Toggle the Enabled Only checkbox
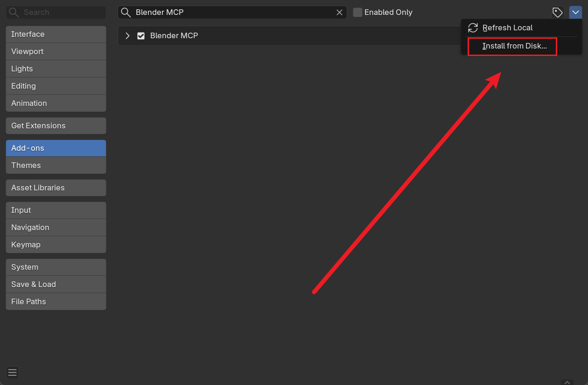 pos(357,12)
